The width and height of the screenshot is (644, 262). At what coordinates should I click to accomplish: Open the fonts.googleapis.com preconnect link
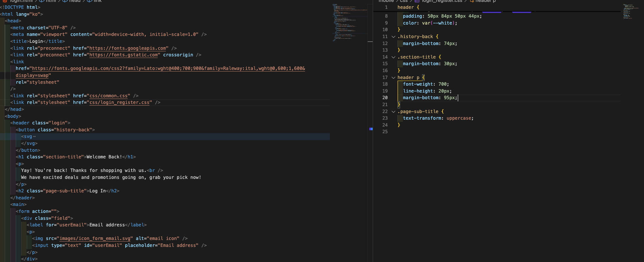pos(127,48)
